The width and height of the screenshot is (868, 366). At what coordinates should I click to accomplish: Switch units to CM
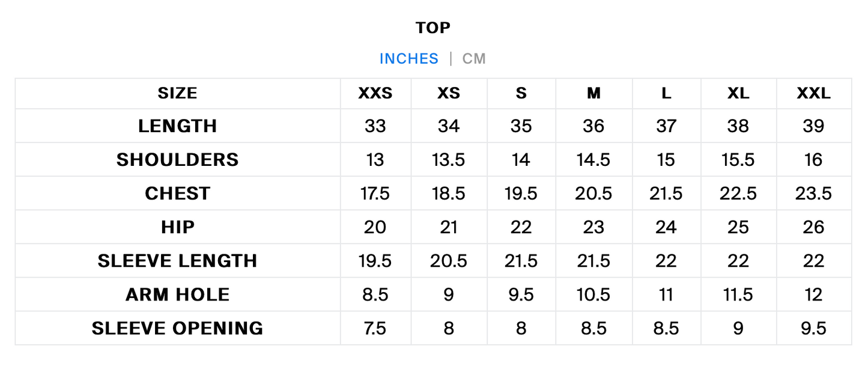point(474,59)
